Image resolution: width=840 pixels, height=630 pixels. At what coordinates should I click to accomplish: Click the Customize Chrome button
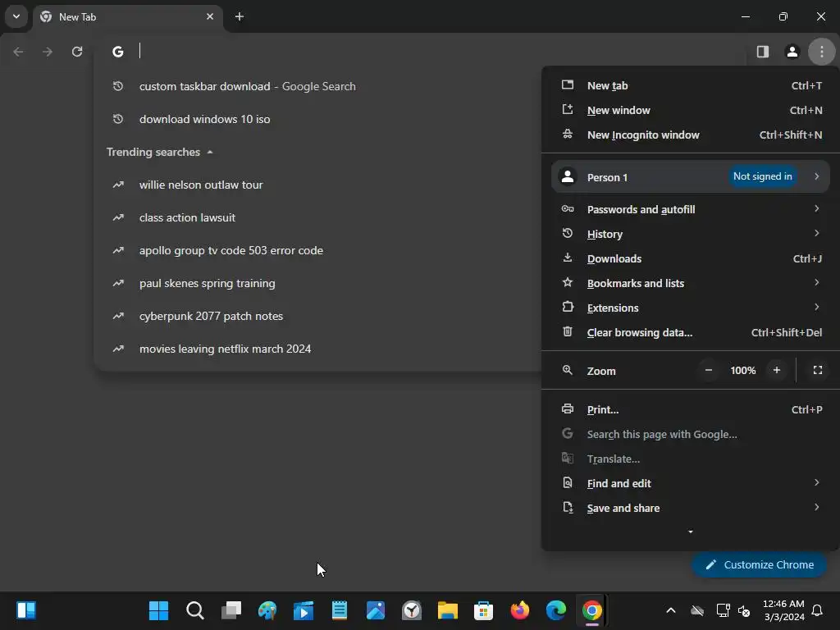coord(759,564)
